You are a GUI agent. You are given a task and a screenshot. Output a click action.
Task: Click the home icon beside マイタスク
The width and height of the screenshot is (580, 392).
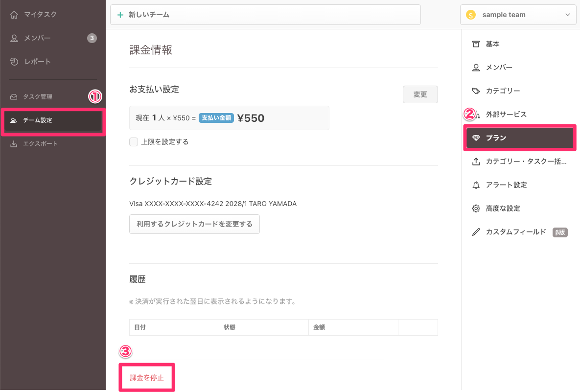tap(14, 15)
